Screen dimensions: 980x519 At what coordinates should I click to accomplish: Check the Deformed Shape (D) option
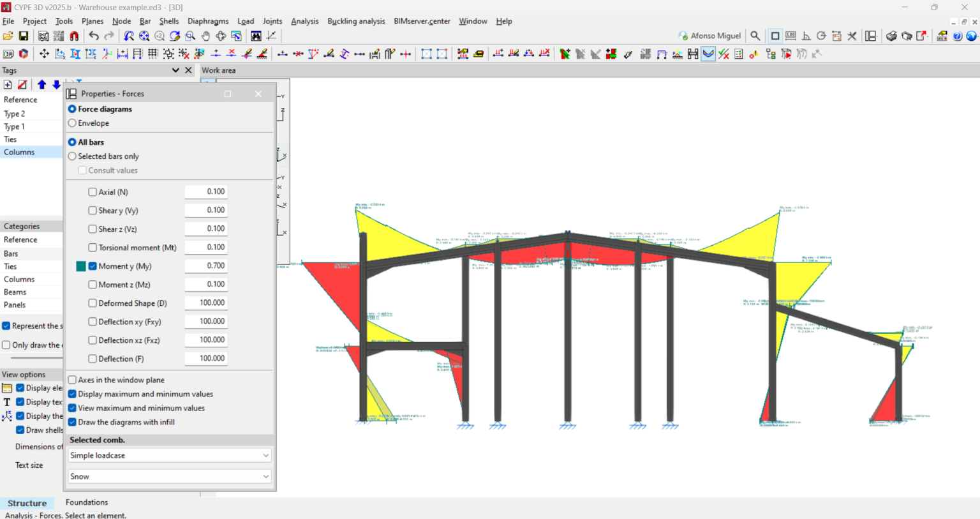click(x=92, y=303)
